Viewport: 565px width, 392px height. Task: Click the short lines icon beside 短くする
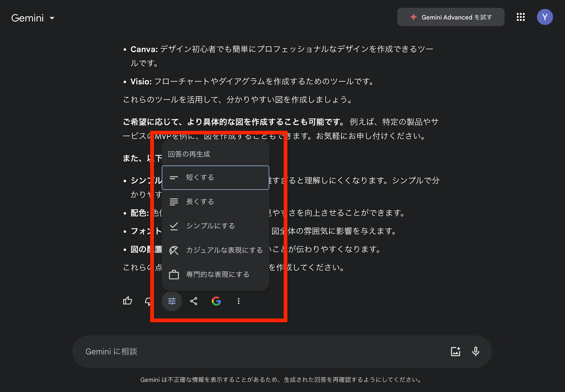tap(174, 178)
